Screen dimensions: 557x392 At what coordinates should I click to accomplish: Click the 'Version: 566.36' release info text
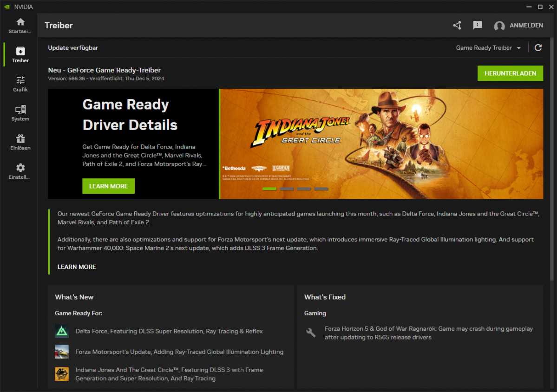pos(106,78)
